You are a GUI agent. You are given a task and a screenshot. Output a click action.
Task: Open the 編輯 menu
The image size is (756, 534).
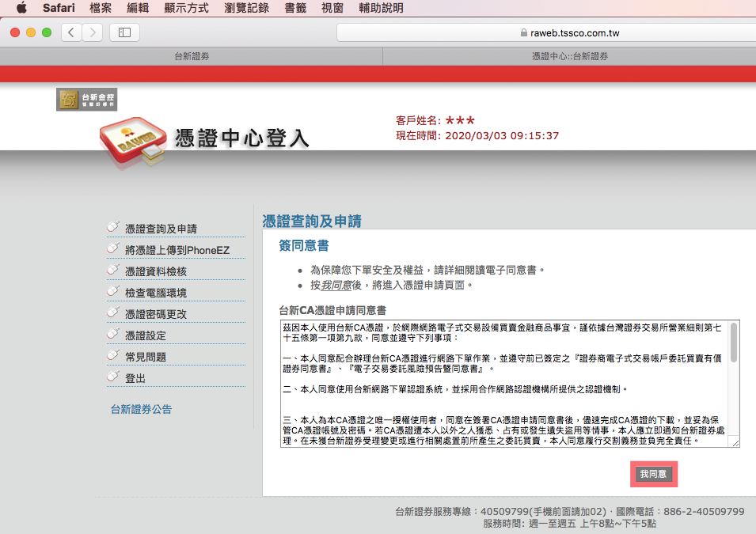tap(138, 8)
